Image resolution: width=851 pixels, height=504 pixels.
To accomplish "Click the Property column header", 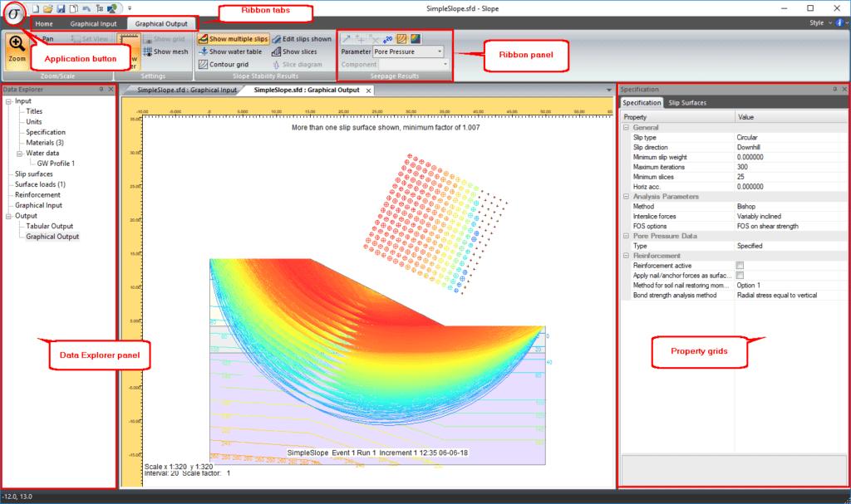I will (x=678, y=116).
